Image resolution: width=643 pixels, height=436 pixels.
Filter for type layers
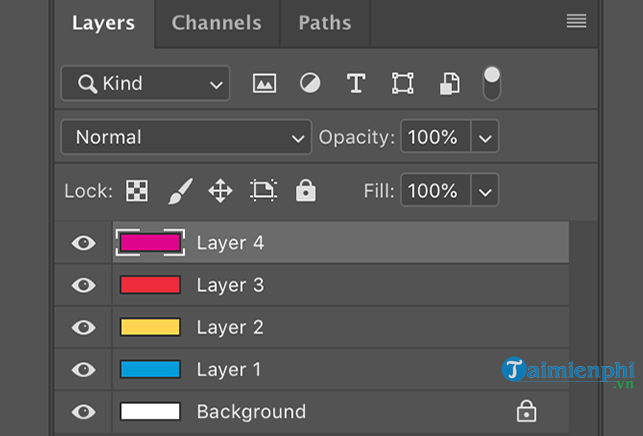coord(356,83)
